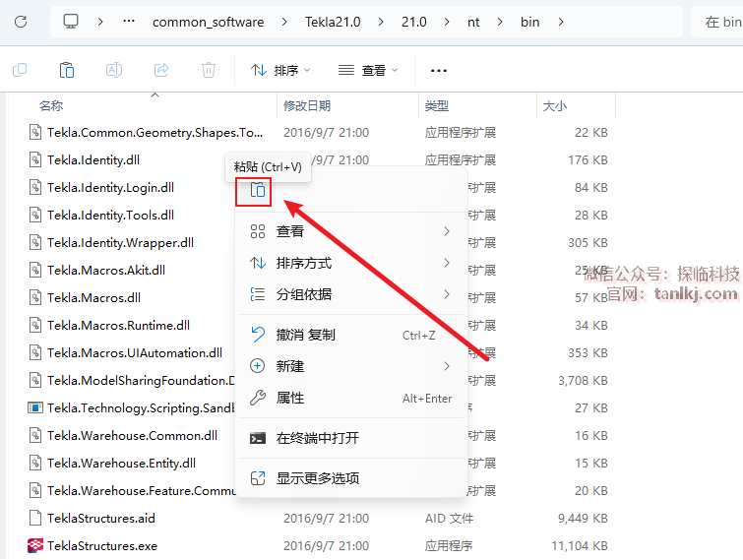Click the TeklaStructures.aid file icon
Screen dimensions: 743x560
pos(35,518)
